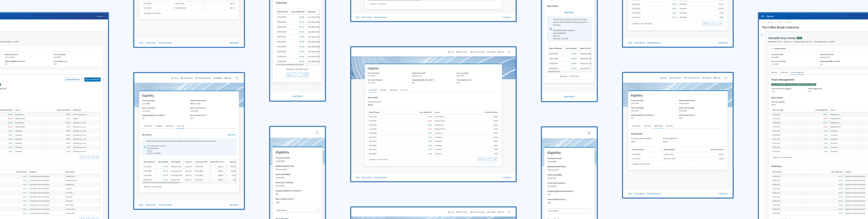The image size is (868, 219).
Task: Click sidebar menu icon under The Coffee Break Collective
Action: point(762,35)
